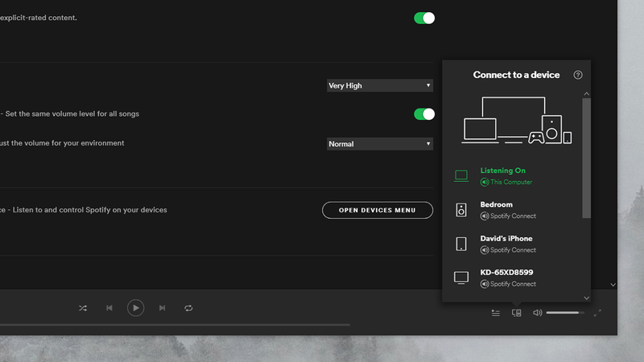Click the devices illustration image
Image resolution: width=644 pixels, height=362 pixels.
coord(516,120)
